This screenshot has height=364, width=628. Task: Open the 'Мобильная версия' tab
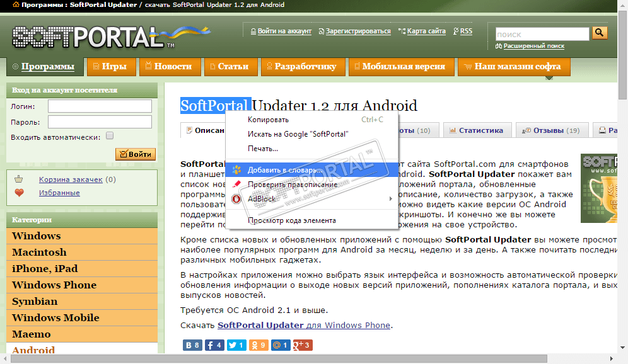(401, 66)
